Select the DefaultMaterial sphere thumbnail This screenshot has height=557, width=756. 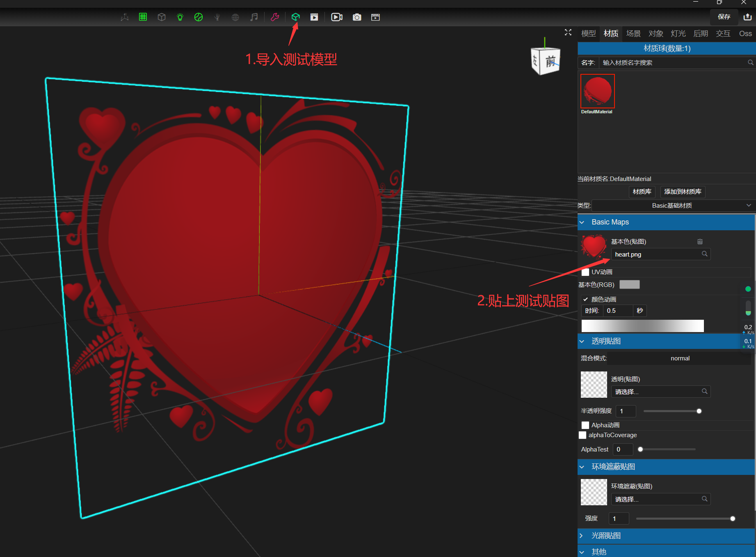tap(598, 91)
